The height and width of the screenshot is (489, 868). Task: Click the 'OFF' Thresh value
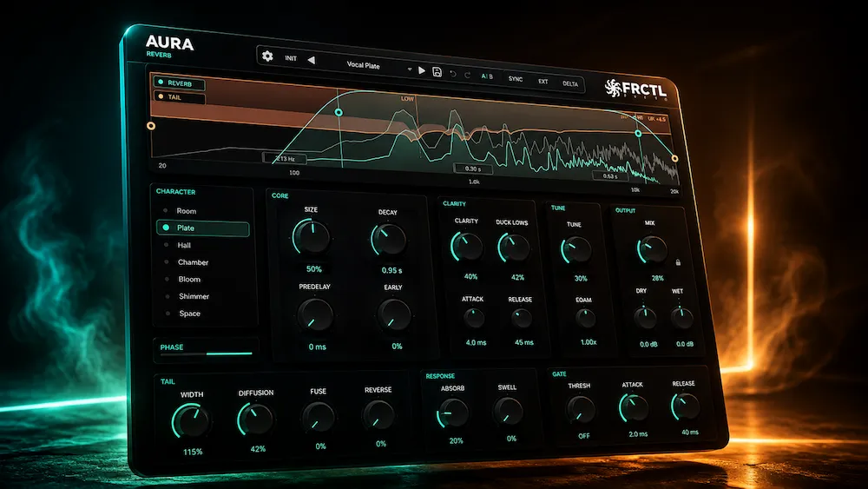tap(584, 436)
